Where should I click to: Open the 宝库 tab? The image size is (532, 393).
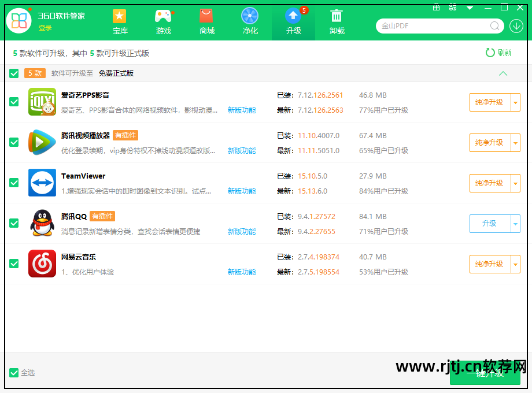tap(120, 22)
